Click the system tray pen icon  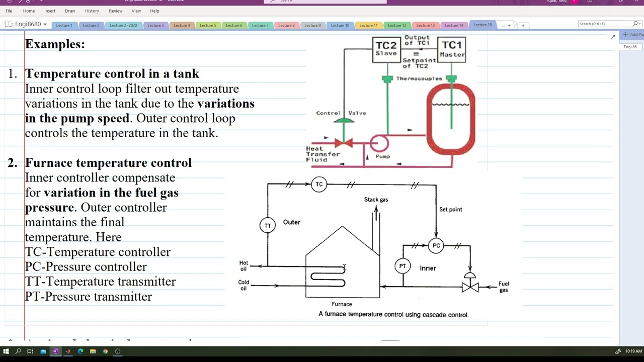click(618, 351)
